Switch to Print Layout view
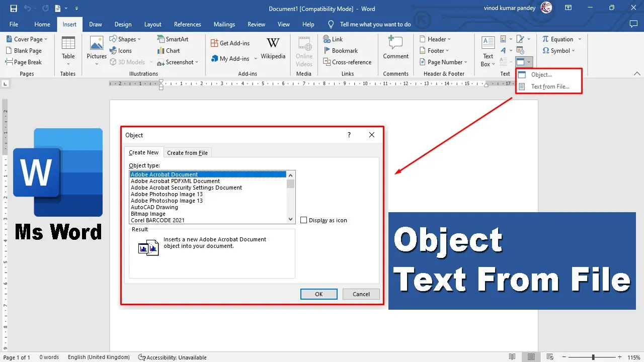Image resolution: width=644 pixels, height=362 pixels. 531,357
